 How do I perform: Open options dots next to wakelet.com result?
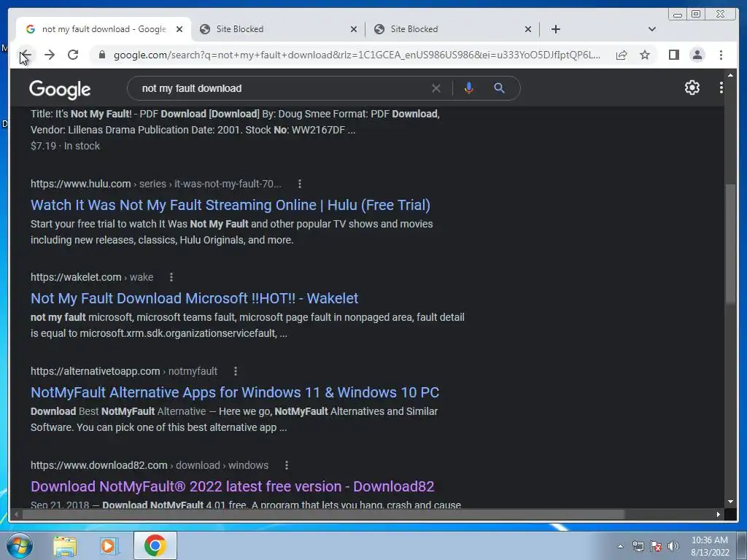tap(171, 277)
